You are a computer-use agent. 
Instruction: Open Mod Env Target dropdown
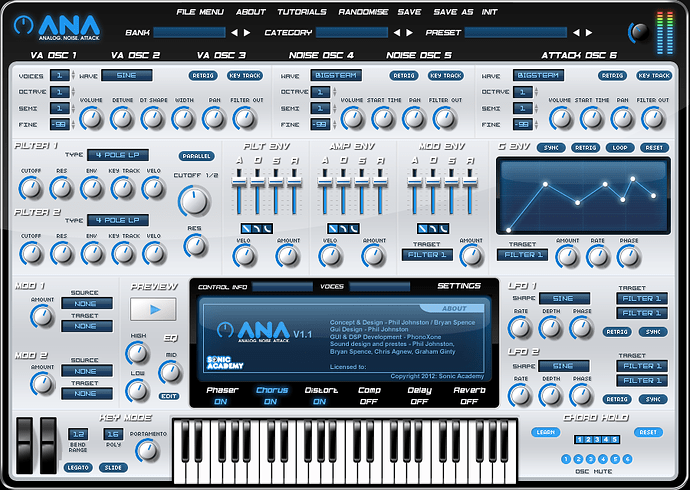pos(427,255)
